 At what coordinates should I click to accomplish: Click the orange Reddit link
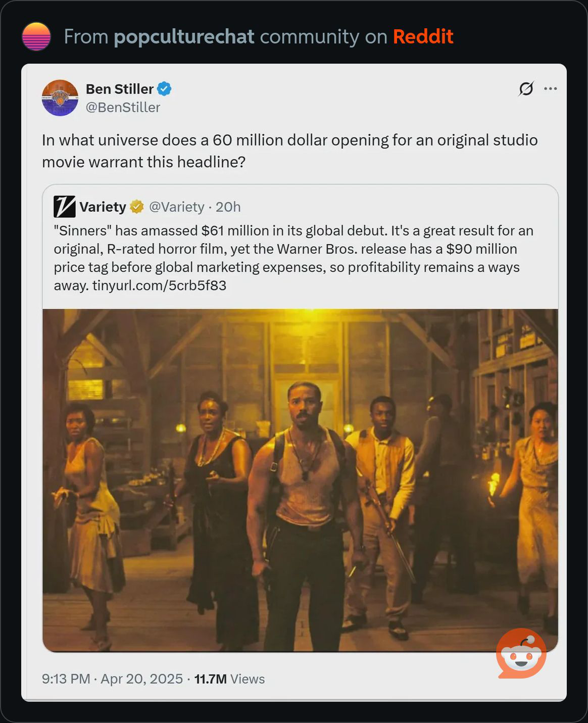pyautogui.click(x=423, y=36)
